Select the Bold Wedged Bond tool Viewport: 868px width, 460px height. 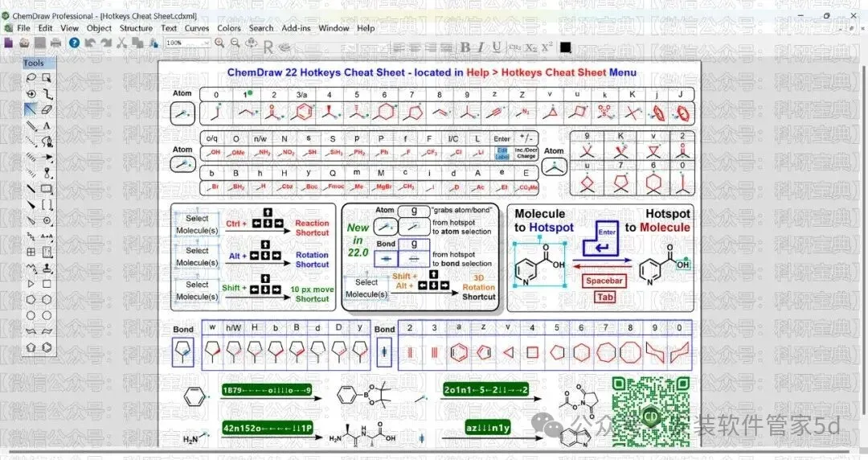[31, 205]
